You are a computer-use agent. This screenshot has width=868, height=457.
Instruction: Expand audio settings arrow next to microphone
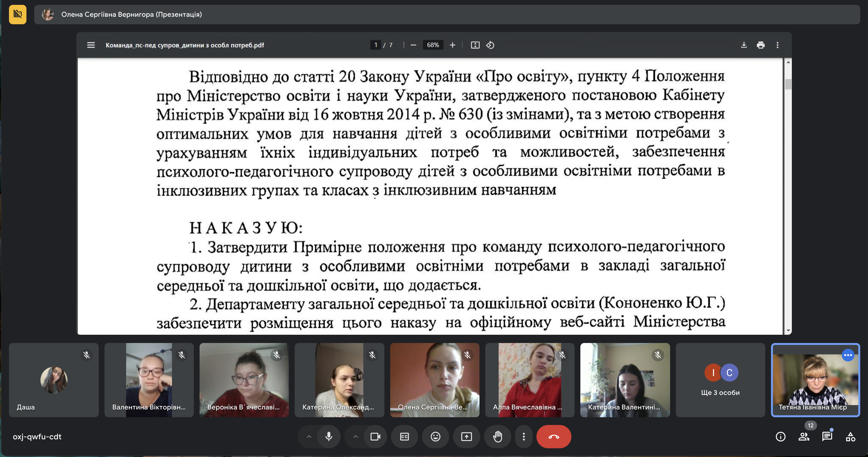[x=309, y=437]
